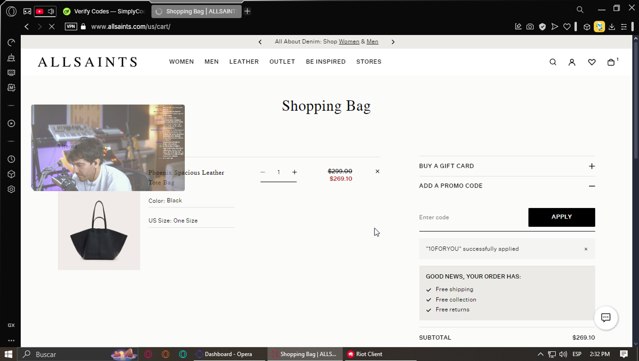This screenshot has width=639, height=361.
Task: Open the BE INSPIRED navigation menu
Action: (326, 62)
